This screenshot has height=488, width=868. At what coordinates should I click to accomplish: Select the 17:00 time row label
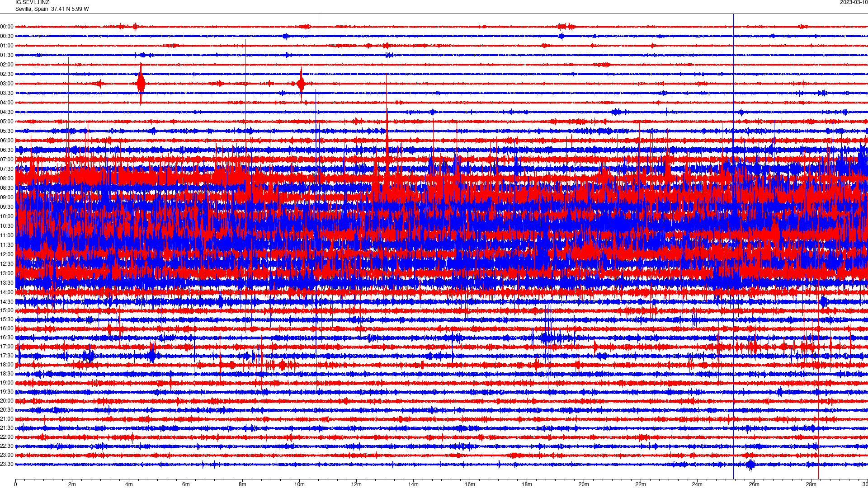coord(7,347)
